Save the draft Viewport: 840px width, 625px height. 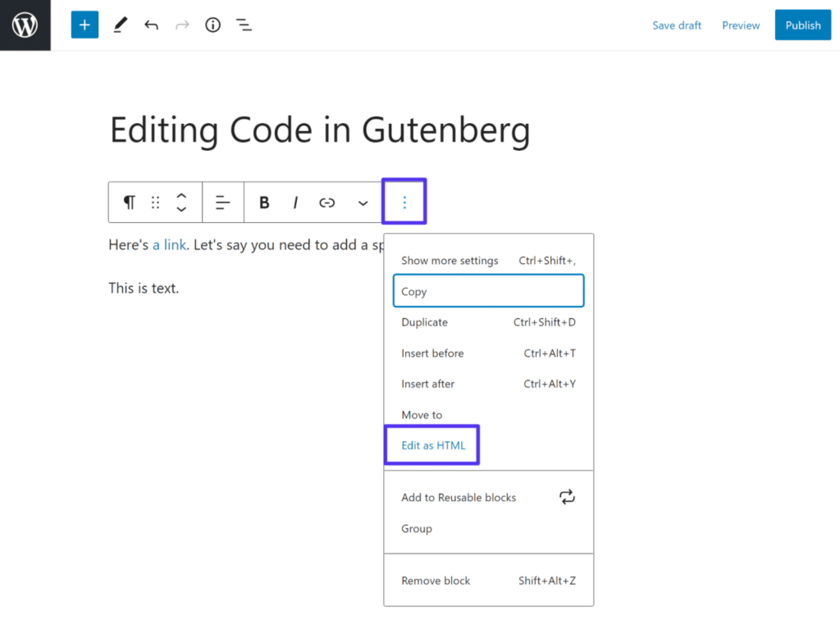[677, 25]
